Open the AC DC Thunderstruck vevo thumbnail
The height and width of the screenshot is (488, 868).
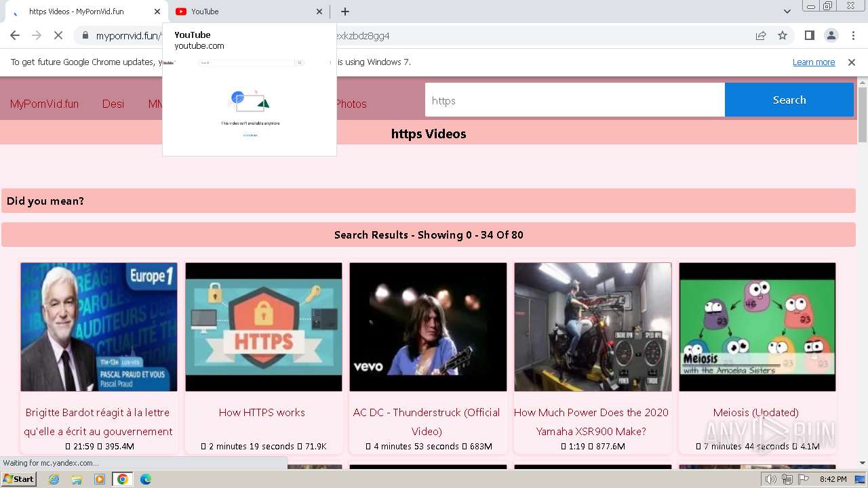[x=428, y=327]
